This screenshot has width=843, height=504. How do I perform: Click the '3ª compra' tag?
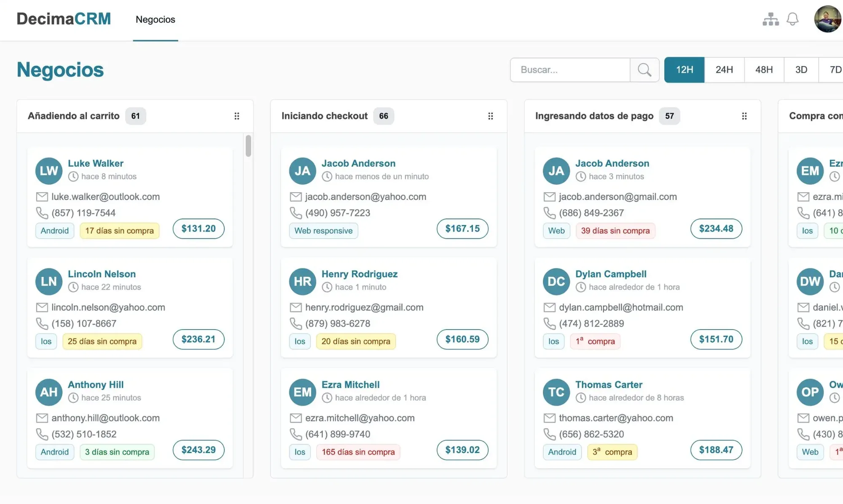click(x=612, y=452)
